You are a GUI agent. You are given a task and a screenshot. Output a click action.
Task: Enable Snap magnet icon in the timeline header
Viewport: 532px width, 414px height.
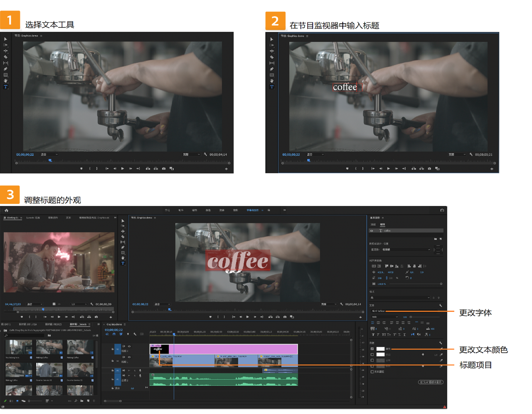[x=114, y=334]
